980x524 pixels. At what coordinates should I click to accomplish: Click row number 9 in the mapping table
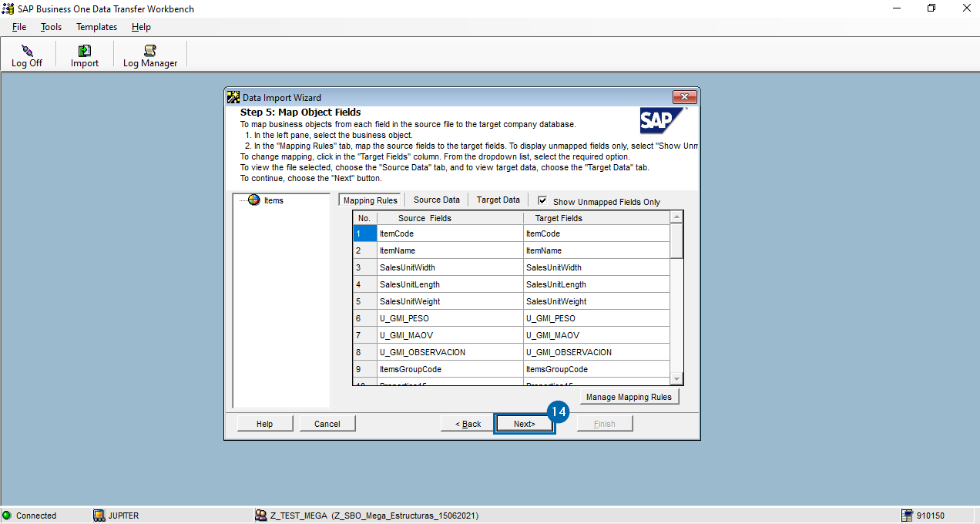[x=364, y=369]
